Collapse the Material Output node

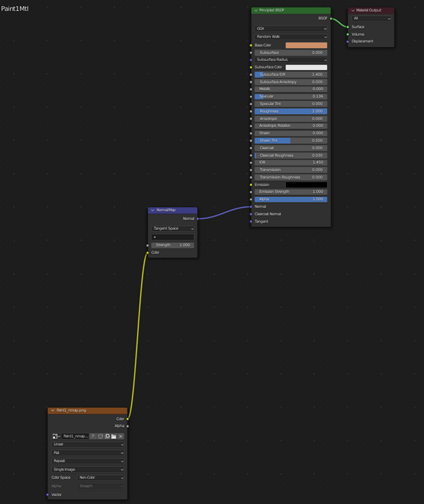353,10
